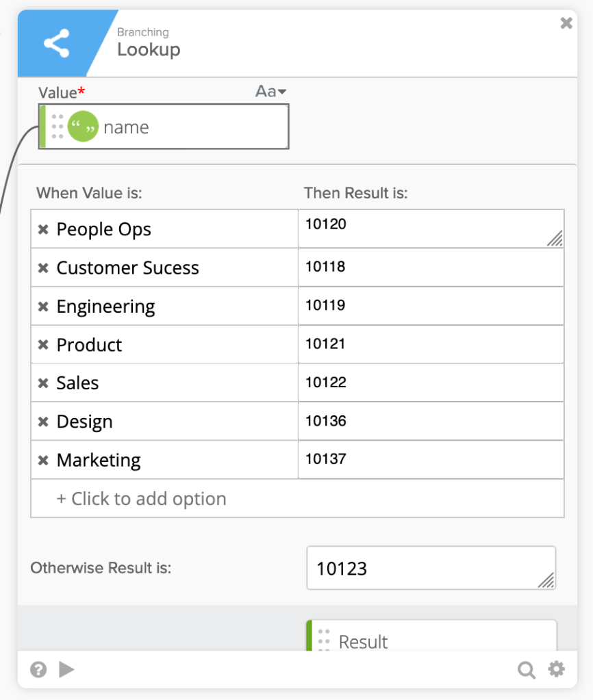Click the name value pill
Image resolution: width=593 pixels, height=700 pixels.
[164, 127]
